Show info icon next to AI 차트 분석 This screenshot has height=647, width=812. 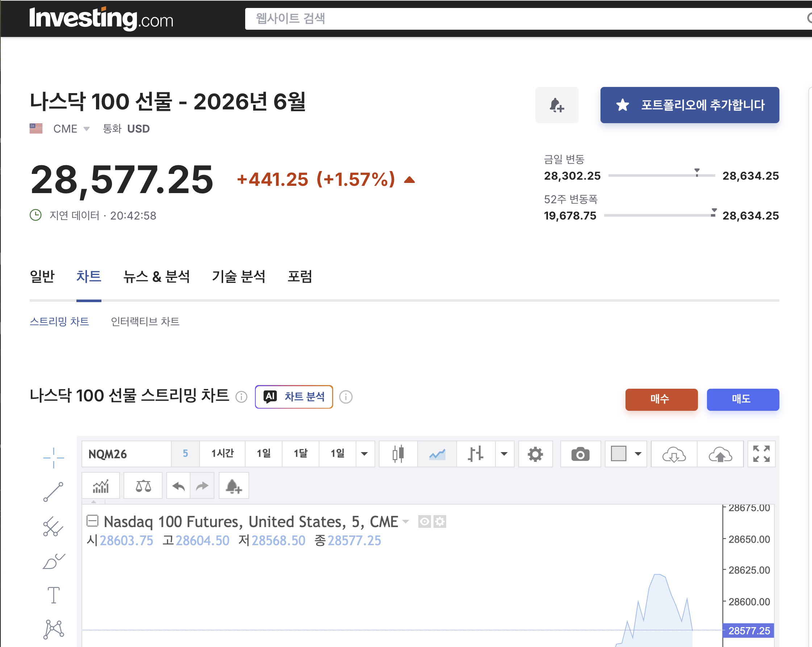point(346,397)
